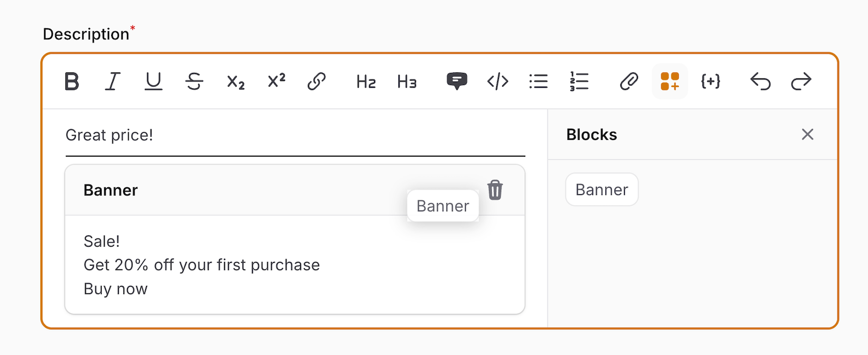Toggle bold formatting
This screenshot has width=868, height=355.
coord(72,82)
